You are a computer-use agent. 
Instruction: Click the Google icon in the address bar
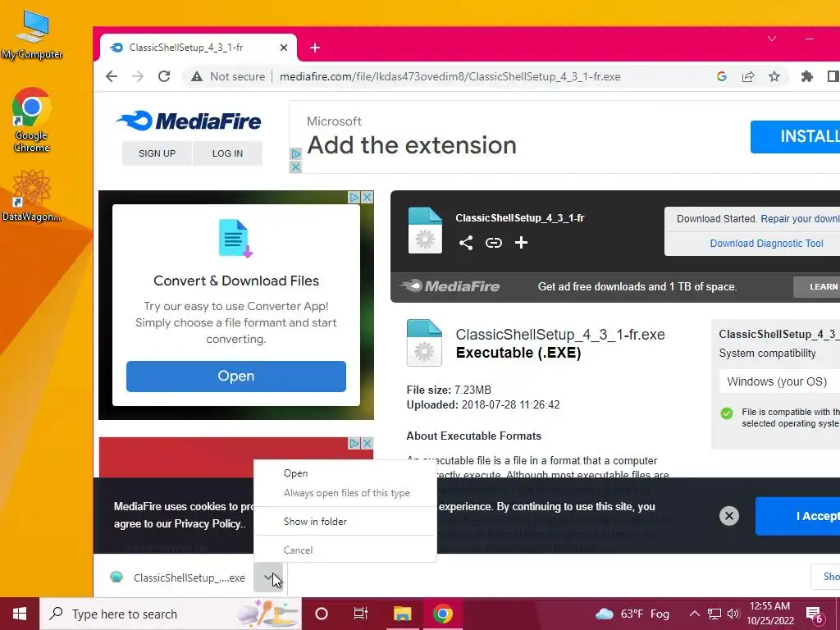point(722,76)
